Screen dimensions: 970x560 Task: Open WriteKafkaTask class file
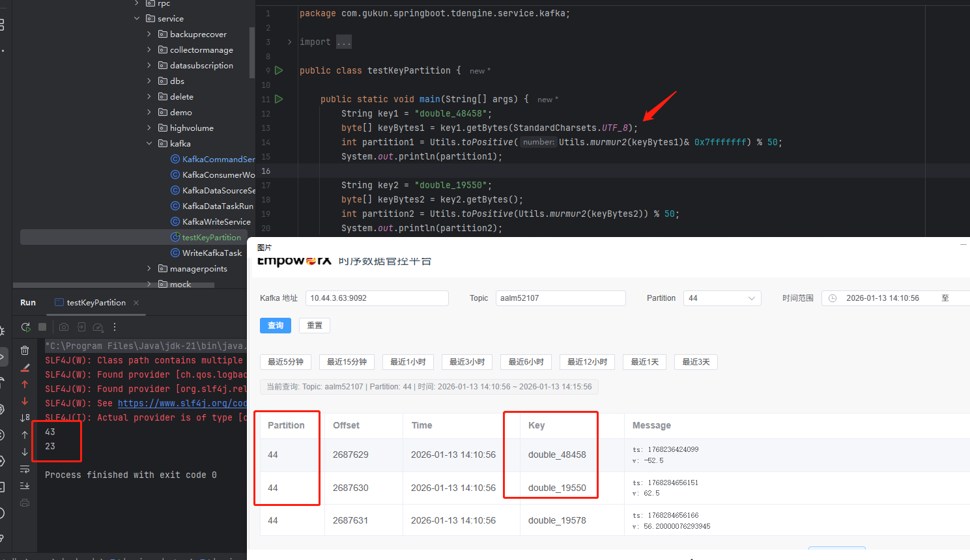207,253
